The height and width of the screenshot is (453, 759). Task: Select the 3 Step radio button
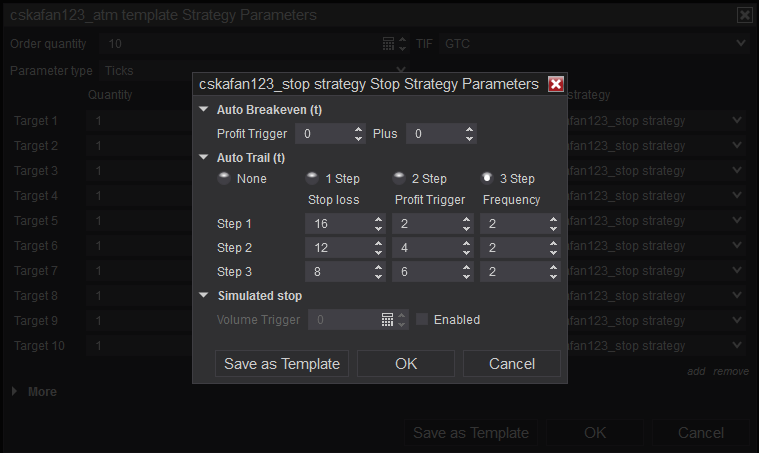coord(487,178)
